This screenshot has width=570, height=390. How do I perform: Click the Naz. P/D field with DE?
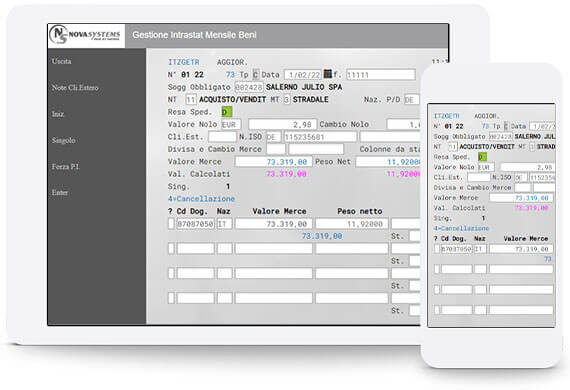click(412, 100)
